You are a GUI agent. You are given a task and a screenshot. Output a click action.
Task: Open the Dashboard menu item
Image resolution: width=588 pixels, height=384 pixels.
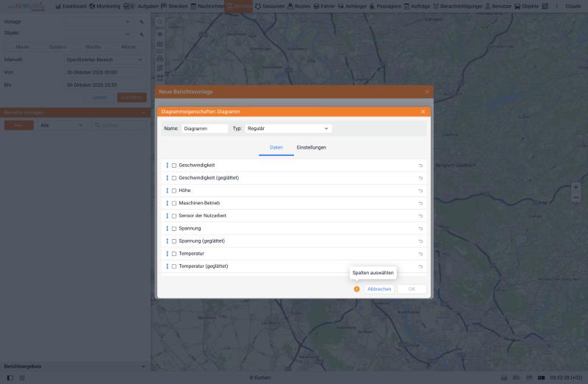[x=71, y=7]
